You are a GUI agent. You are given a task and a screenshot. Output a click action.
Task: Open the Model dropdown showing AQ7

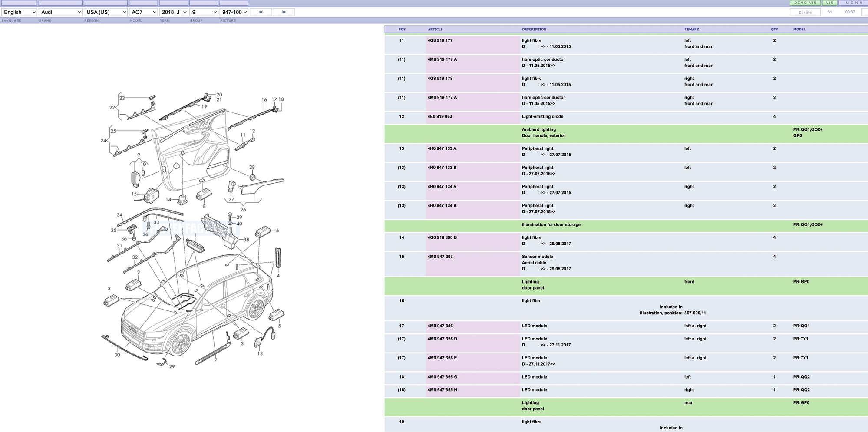[x=143, y=12]
